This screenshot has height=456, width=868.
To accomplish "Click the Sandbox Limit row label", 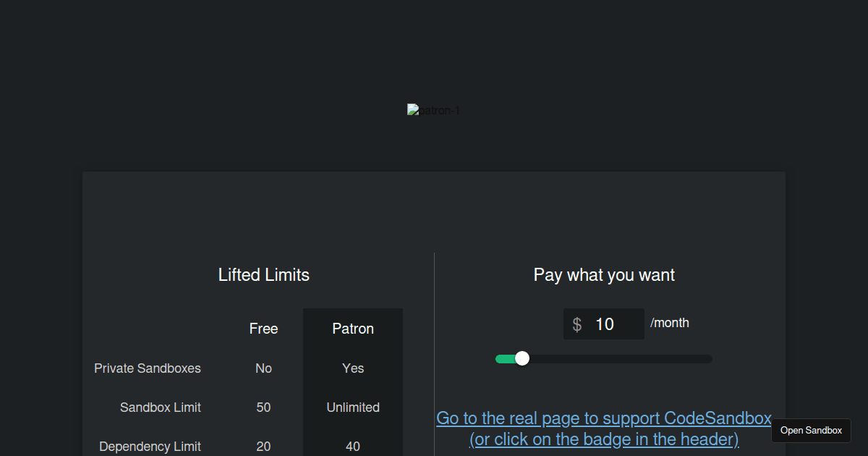I will 161,408.
